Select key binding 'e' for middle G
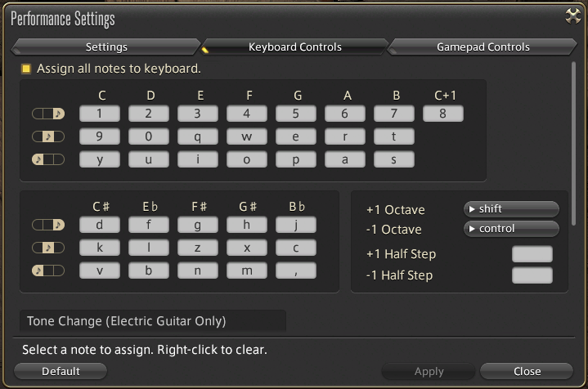The image size is (588, 389). pyautogui.click(x=296, y=136)
